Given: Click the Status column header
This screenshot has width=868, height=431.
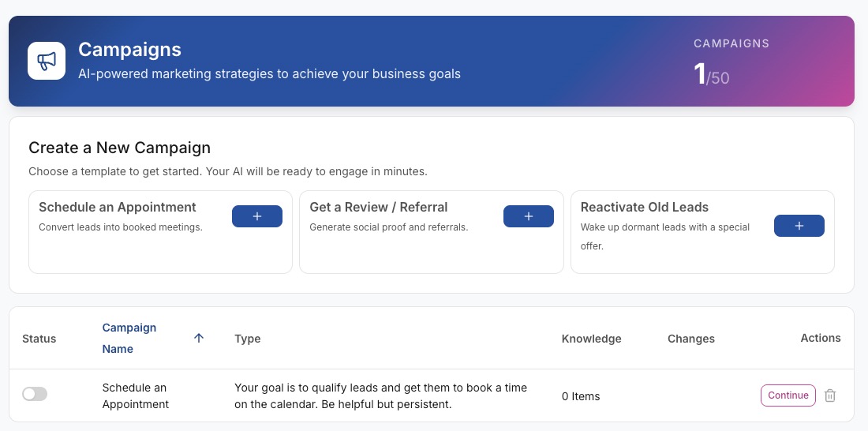Looking at the screenshot, I should point(39,339).
